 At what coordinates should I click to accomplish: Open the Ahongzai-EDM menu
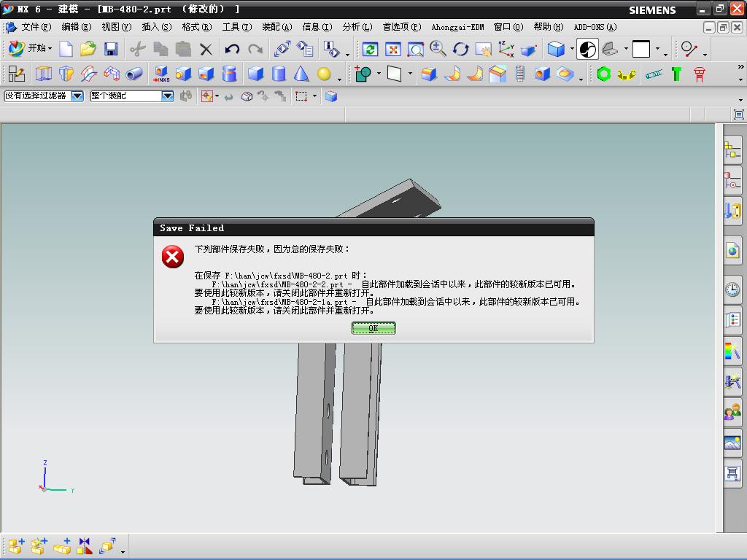pos(457,27)
